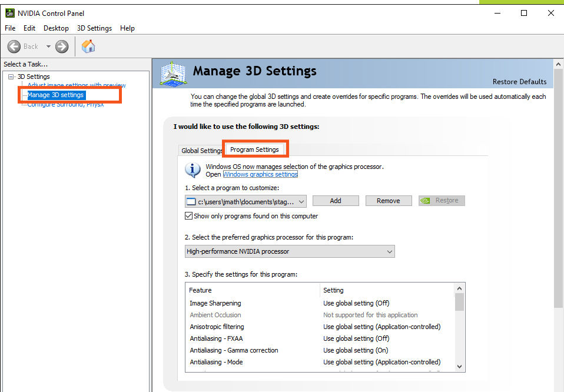Click the Back arrow icon

click(15, 46)
